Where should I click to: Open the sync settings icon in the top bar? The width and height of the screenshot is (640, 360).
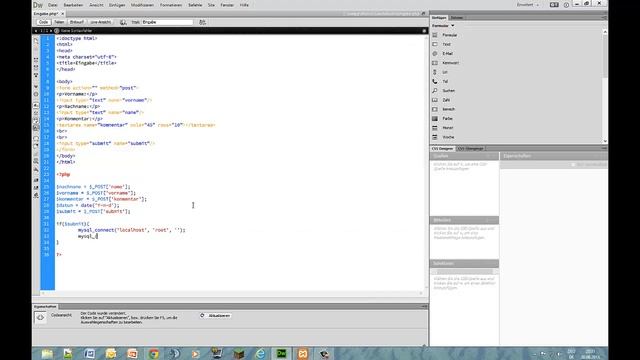554,4
